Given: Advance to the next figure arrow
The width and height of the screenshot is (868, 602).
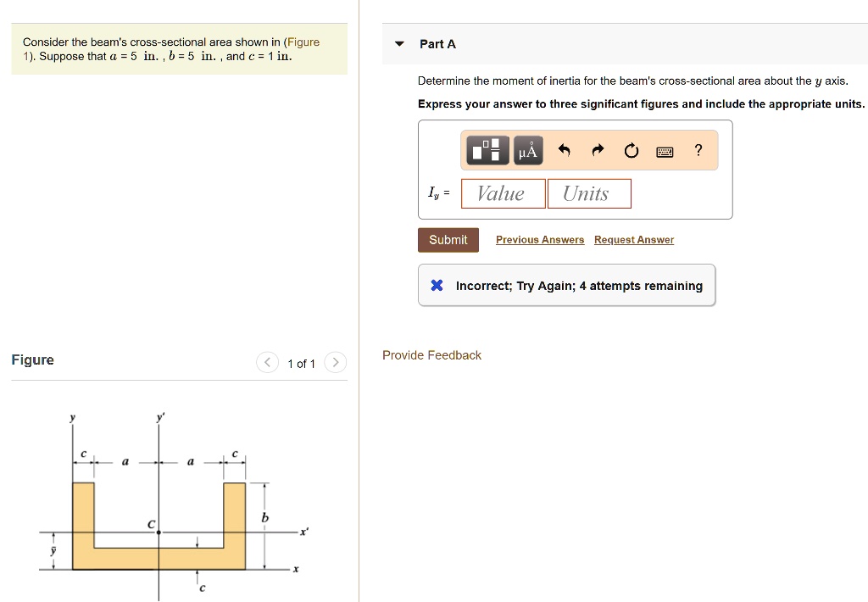Looking at the screenshot, I should (335, 362).
